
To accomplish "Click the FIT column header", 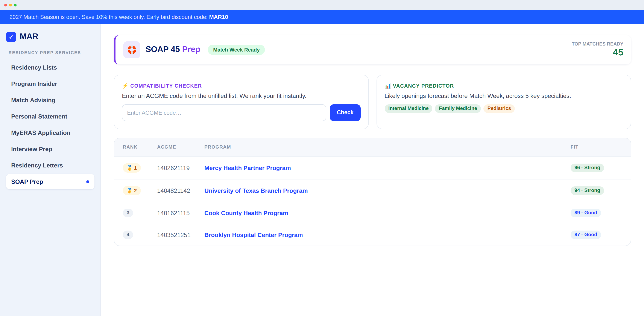I will point(574,147).
